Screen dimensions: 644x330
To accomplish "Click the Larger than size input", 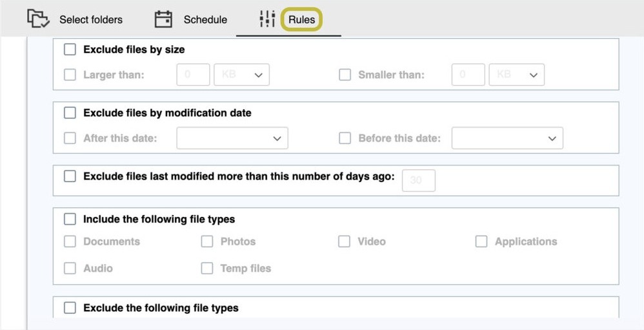I will coord(193,75).
